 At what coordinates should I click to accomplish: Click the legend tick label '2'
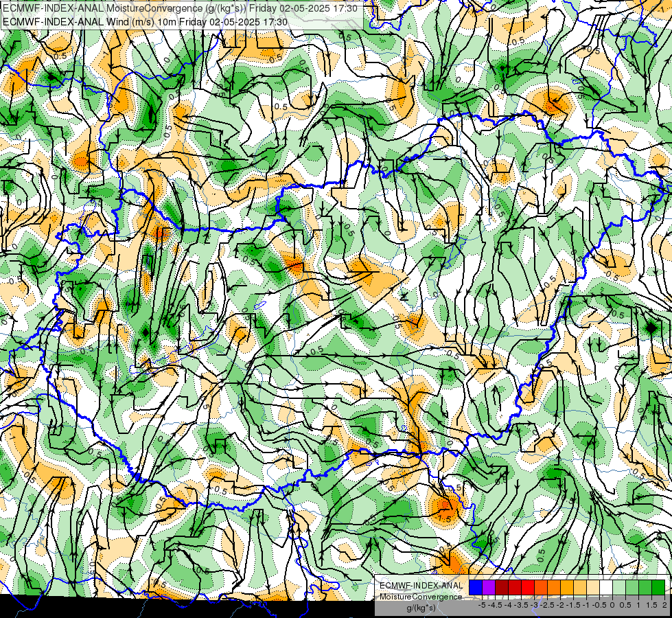(x=664, y=605)
